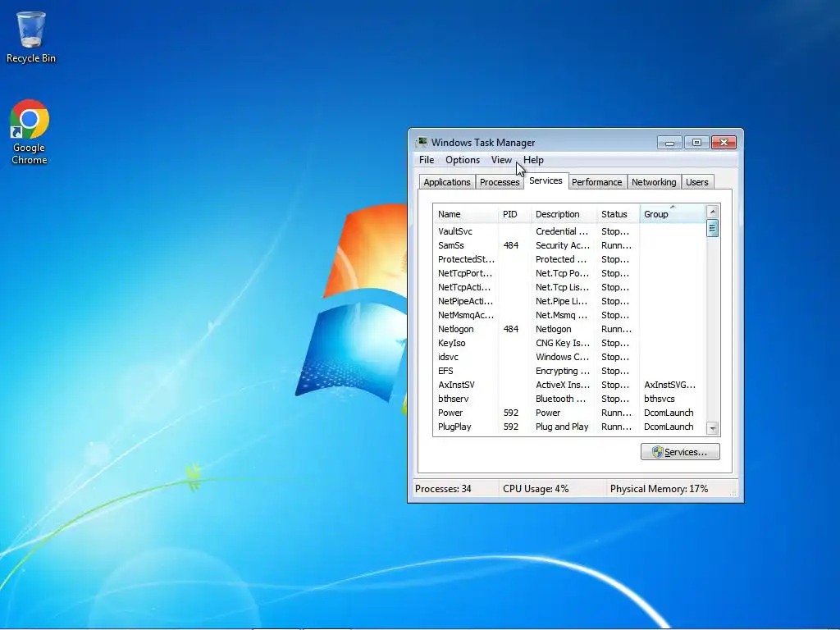Open the File menu
Viewport: 840px width, 630px height.
point(427,160)
